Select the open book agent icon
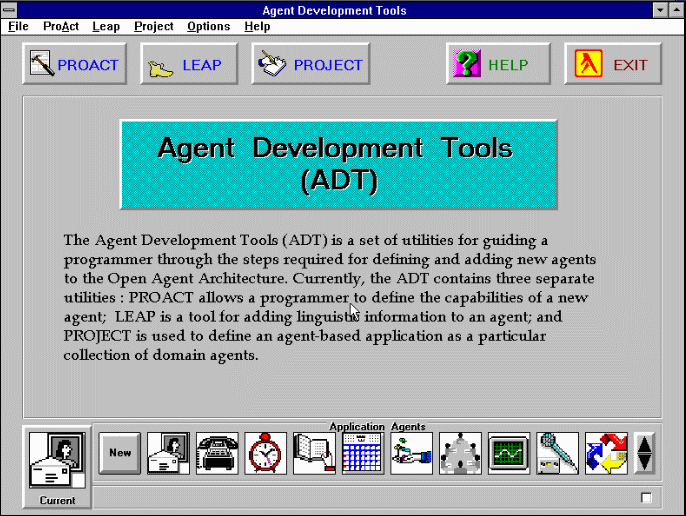Viewport: 686px width, 516px height. point(314,453)
